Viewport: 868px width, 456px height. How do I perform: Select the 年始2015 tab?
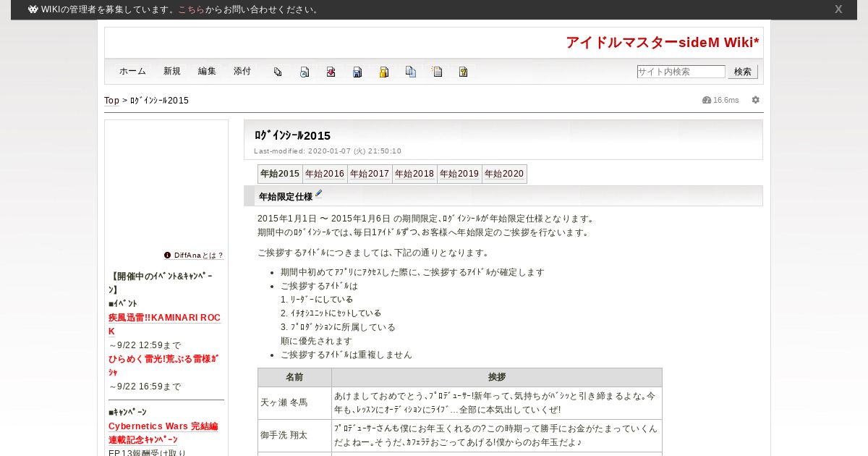(280, 174)
